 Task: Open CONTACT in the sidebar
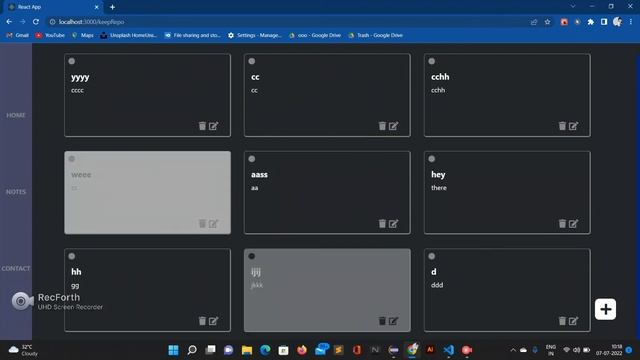coord(16,269)
